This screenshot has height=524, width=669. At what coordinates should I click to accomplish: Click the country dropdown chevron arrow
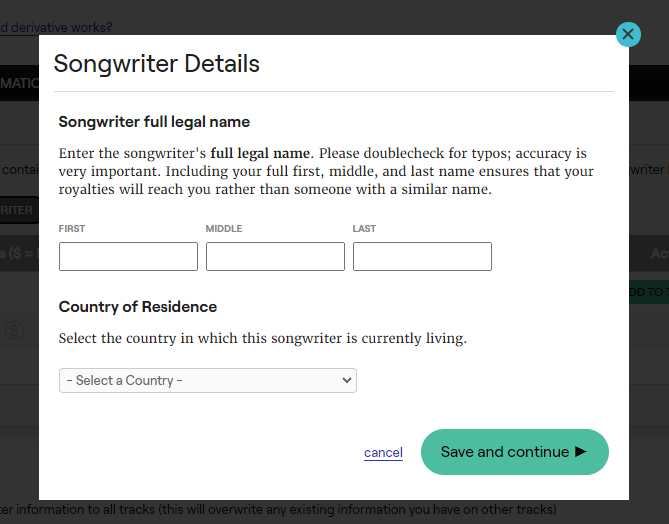tap(347, 380)
